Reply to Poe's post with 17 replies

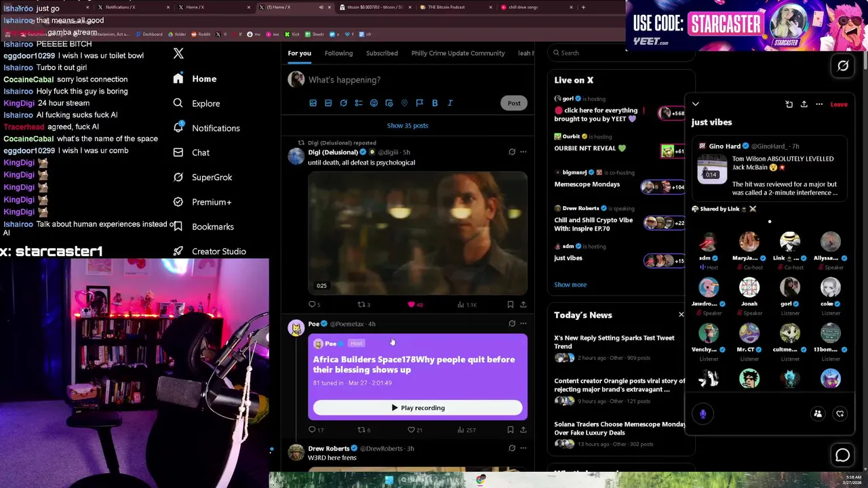pyautogui.click(x=315, y=430)
